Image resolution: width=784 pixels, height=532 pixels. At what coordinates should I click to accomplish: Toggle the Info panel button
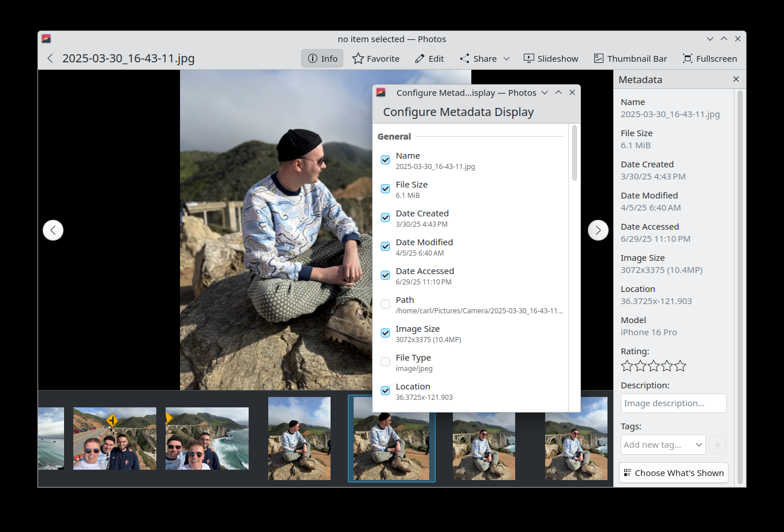point(322,58)
